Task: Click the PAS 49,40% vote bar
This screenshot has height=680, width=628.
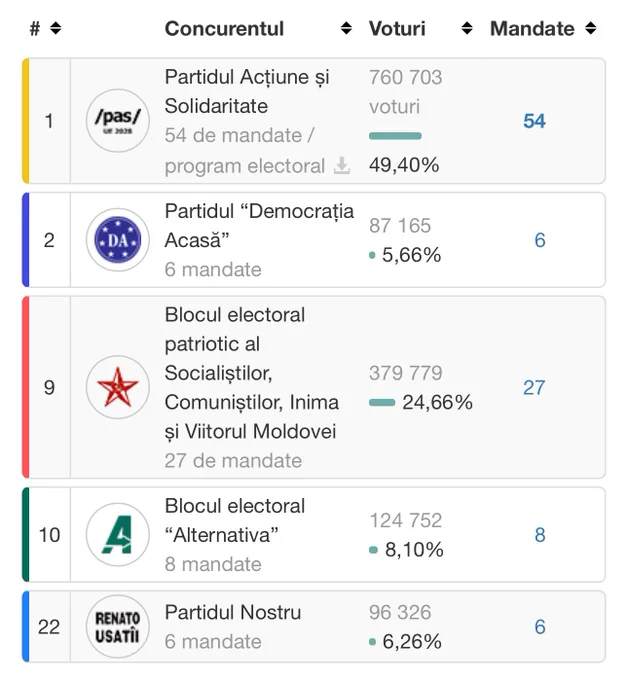Action: (395, 136)
